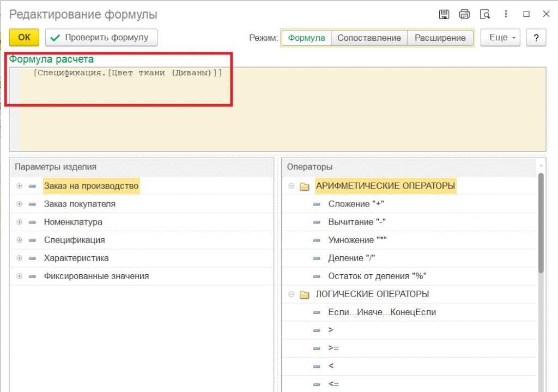Click the item icon beside Номенклатура

[32, 222]
